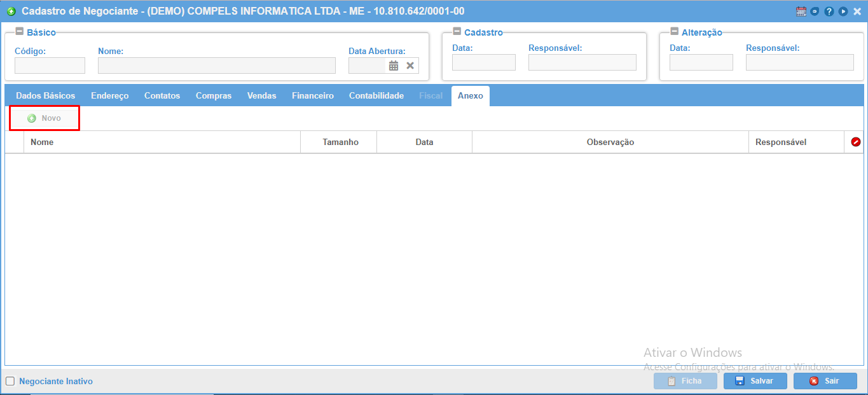Sort by the Nome column header
This screenshot has width=868, height=395.
162,142
